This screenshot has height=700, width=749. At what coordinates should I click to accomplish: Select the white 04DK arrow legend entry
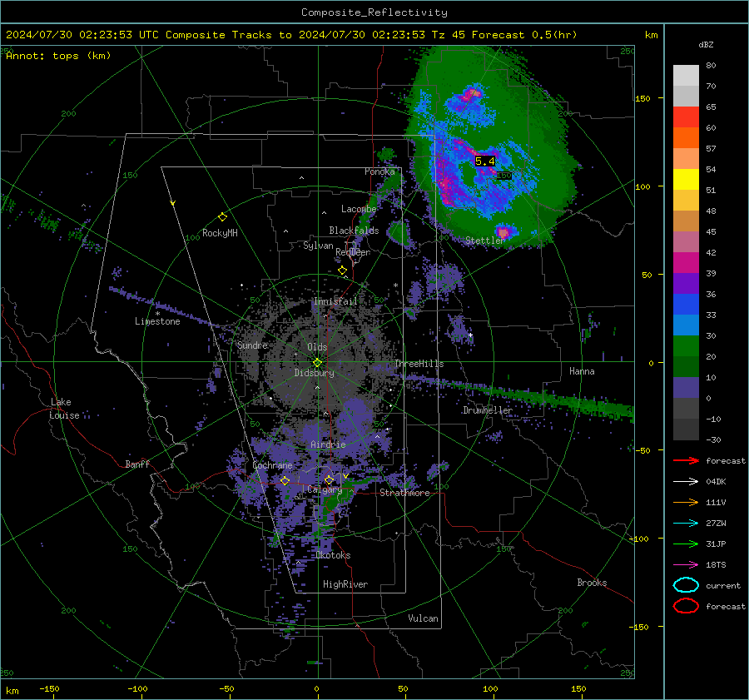coord(686,481)
